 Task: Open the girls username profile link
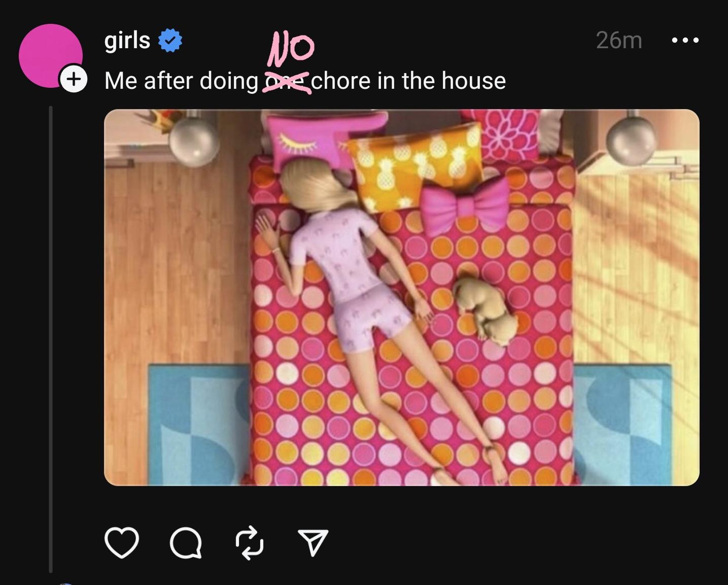click(127, 40)
